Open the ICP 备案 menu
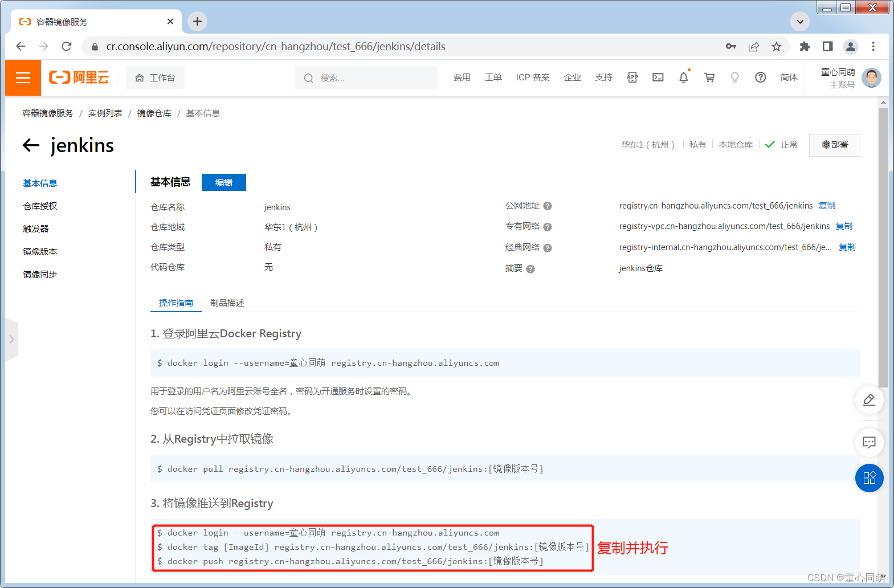This screenshot has height=588, width=894. (x=533, y=77)
